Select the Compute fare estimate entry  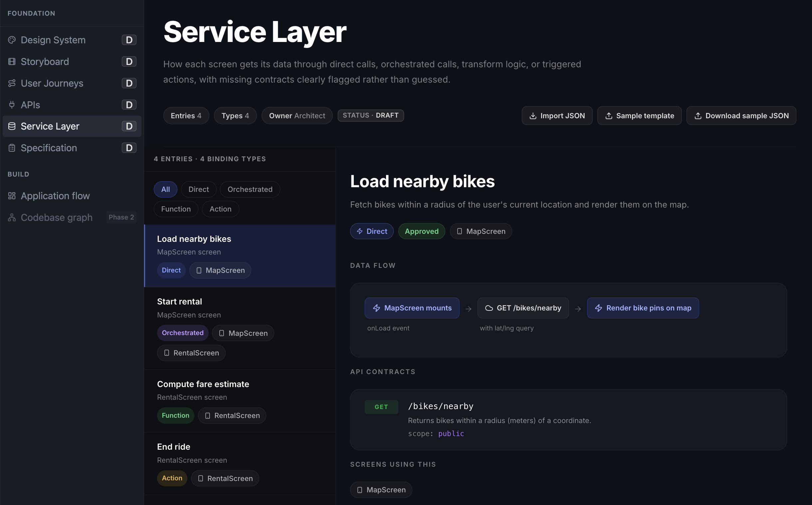pyautogui.click(x=240, y=401)
